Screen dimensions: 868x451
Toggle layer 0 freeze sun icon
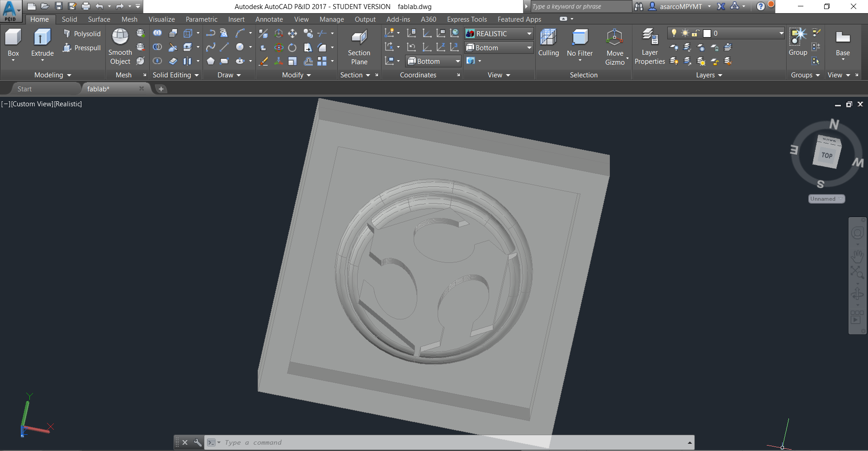685,33
